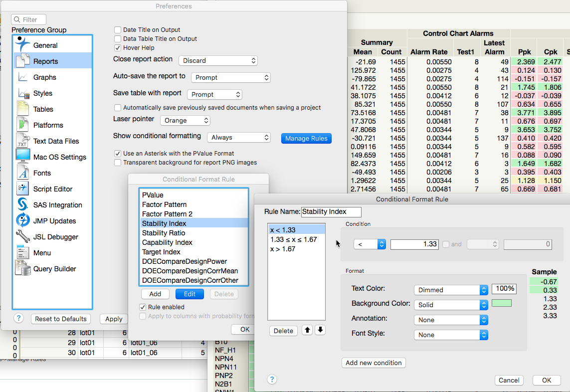Click the Rule Name field showing Stability Index
This screenshot has height=392, width=570.
point(331,212)
